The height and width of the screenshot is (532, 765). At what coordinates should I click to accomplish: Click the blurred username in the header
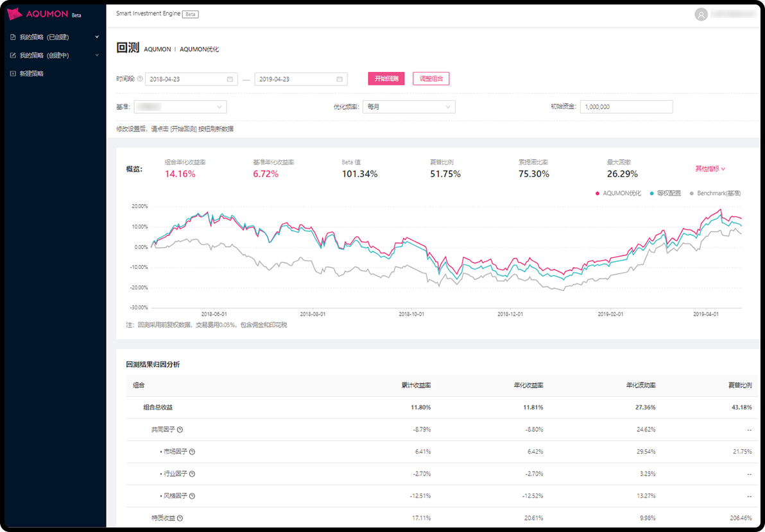point(733,15)
